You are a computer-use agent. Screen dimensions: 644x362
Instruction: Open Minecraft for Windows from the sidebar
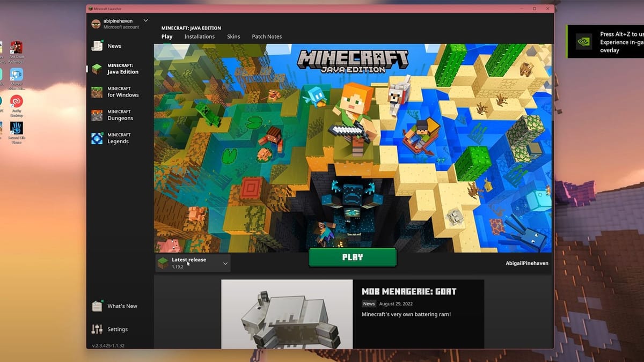pyautogui.click(x=97, y=92)
